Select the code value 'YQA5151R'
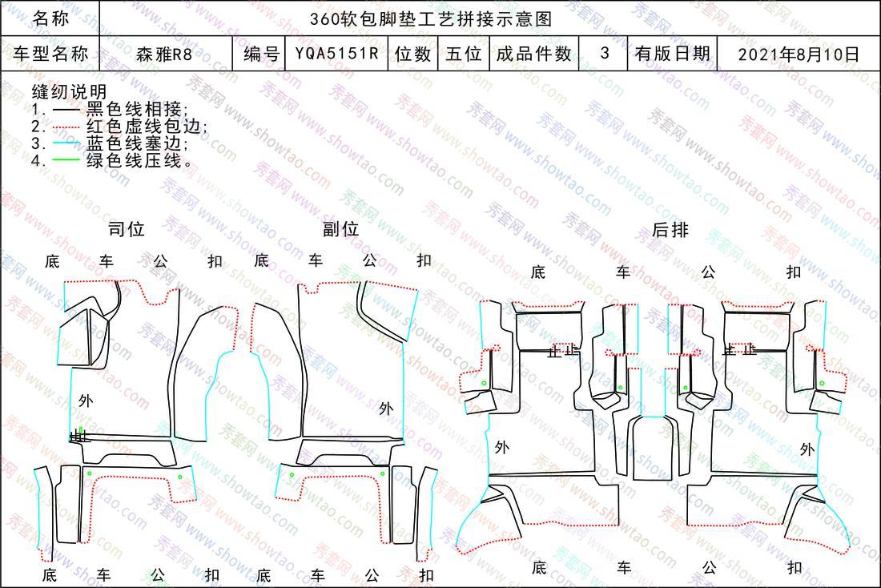The image size is (881, 588). [336, 54]
